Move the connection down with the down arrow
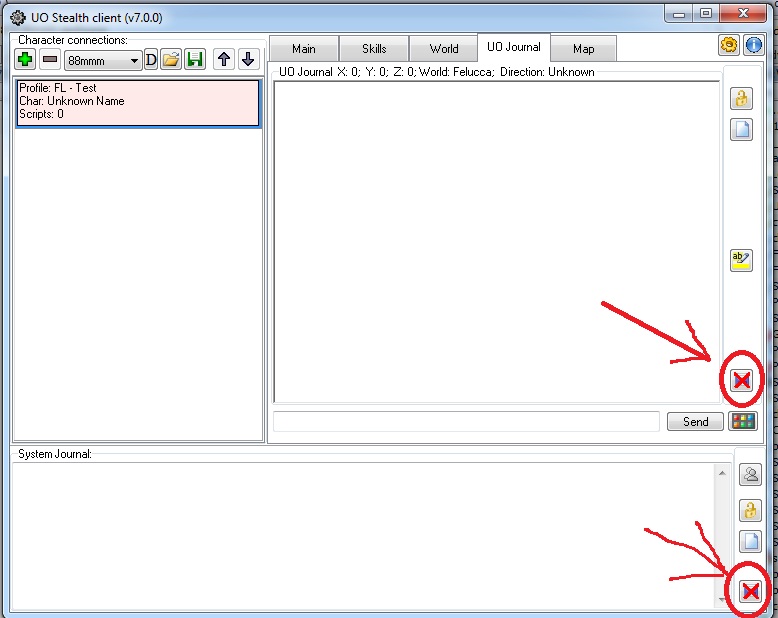The image size is (778, 618). (x=248, y=60)
